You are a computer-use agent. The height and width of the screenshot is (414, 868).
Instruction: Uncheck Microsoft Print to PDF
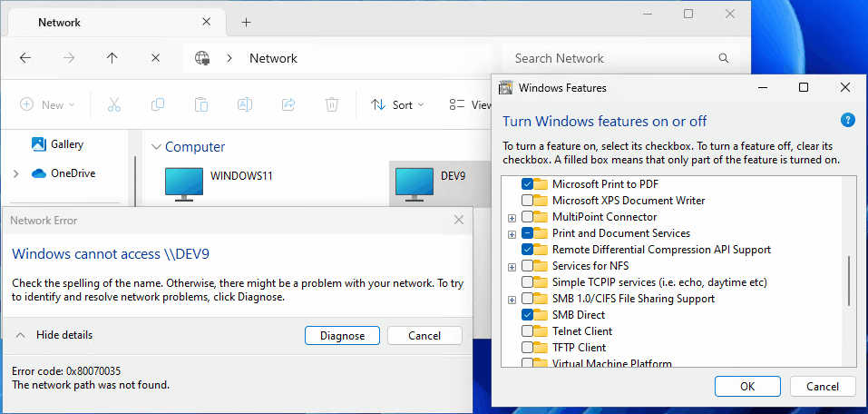527,184
